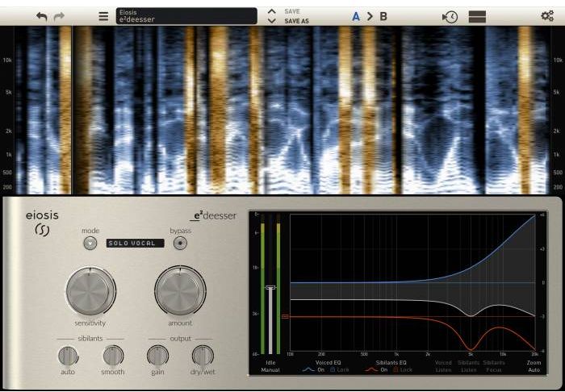Click the dry/wet knob
This screenshot has height=392, width=565.
click(x=203, y=356)
